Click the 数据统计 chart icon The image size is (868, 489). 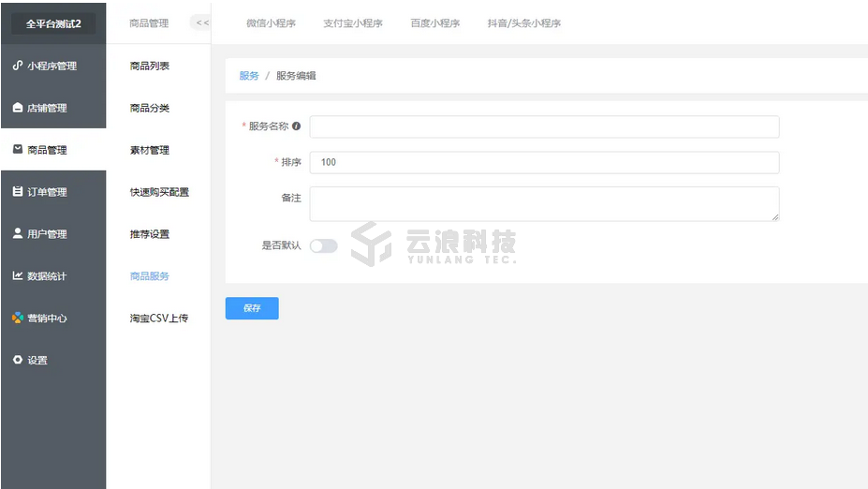pyautogui.click(x=17, y=276)
